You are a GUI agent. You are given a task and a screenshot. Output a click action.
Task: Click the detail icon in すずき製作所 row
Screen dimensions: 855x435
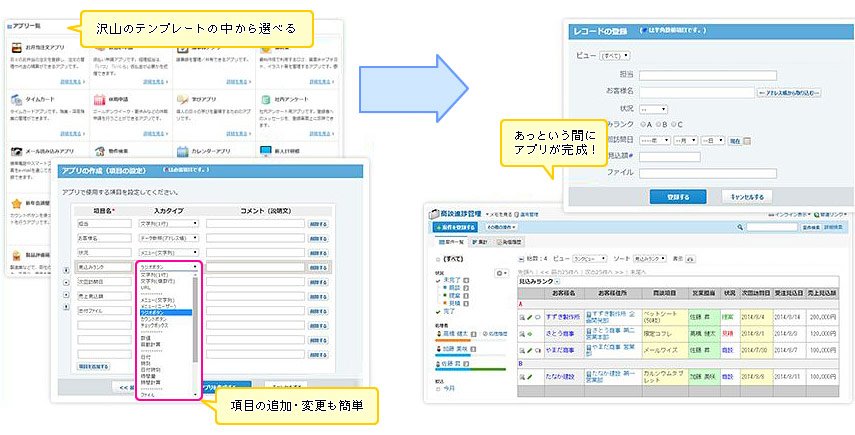[x=522, y=317]
